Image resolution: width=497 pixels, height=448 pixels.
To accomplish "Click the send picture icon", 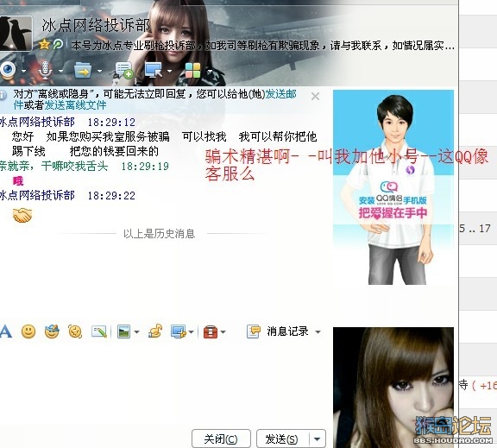I will 123,331.
